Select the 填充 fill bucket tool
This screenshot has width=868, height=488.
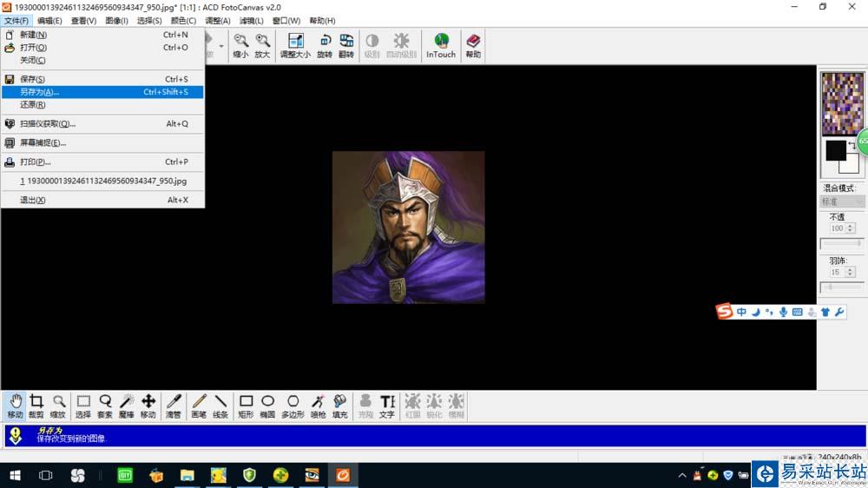point(340,406)
